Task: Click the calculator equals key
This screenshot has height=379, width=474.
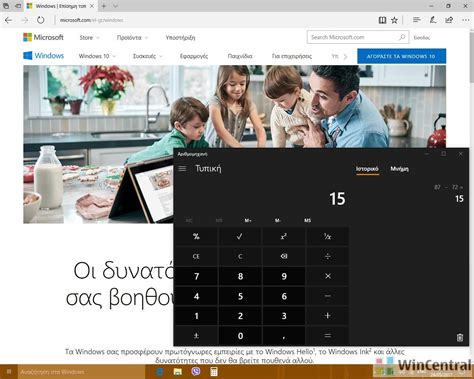Action: (x=327, y=336)
